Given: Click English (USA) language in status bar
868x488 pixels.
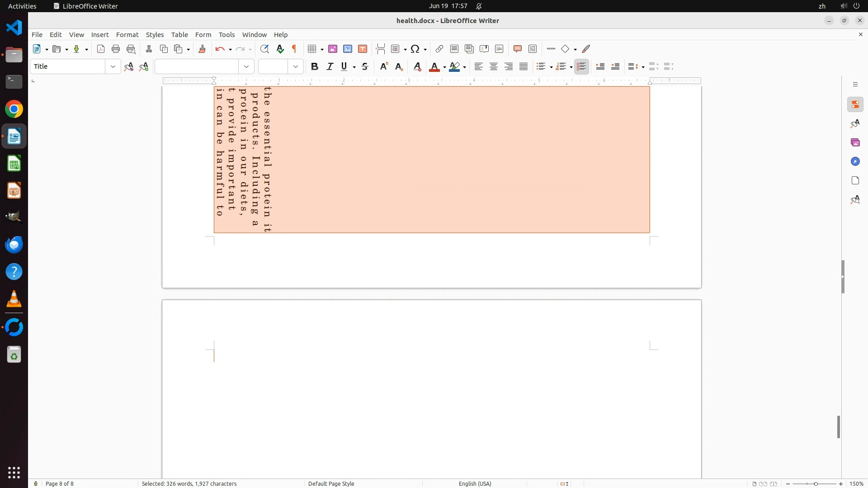Looking at the screenshot, I should [475, 483].
